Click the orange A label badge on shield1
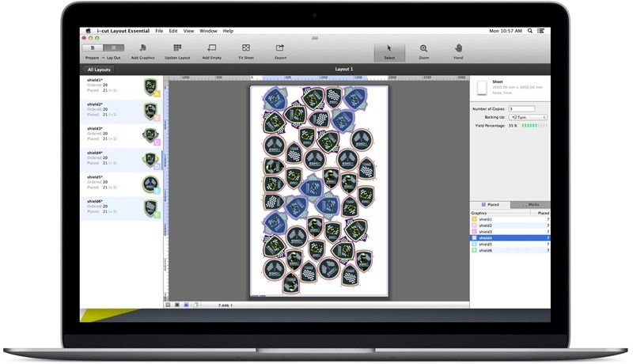 pos(157,93)
